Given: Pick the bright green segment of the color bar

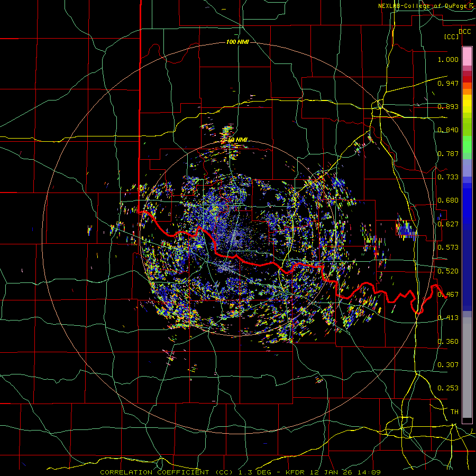Looking at the screenshot, I should tap(467, 144).
